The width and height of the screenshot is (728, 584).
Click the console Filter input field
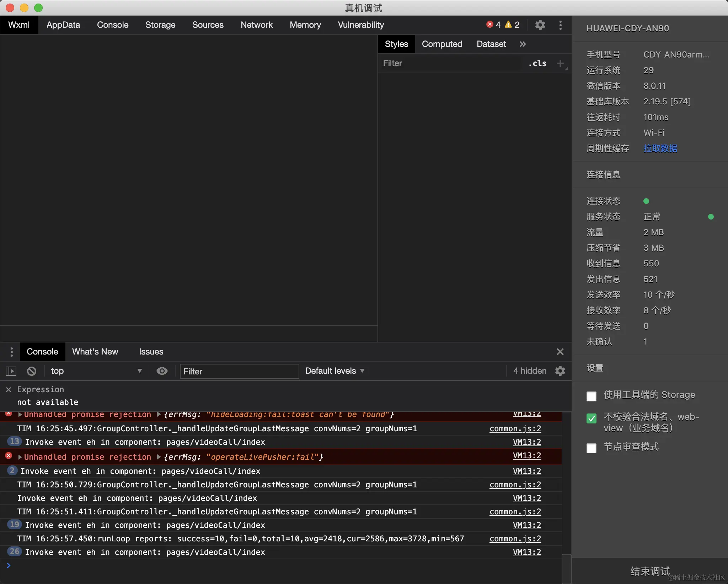239,371
